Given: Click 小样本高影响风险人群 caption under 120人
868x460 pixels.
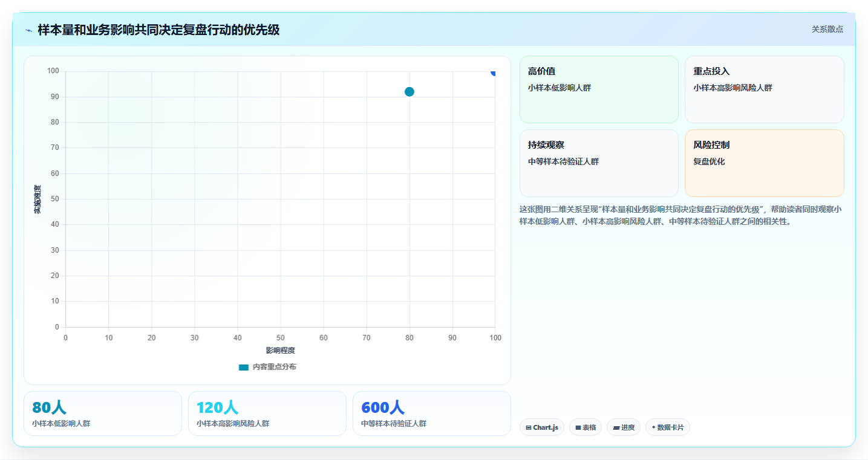Looking at the screenshot, I should tap(233, 424).
